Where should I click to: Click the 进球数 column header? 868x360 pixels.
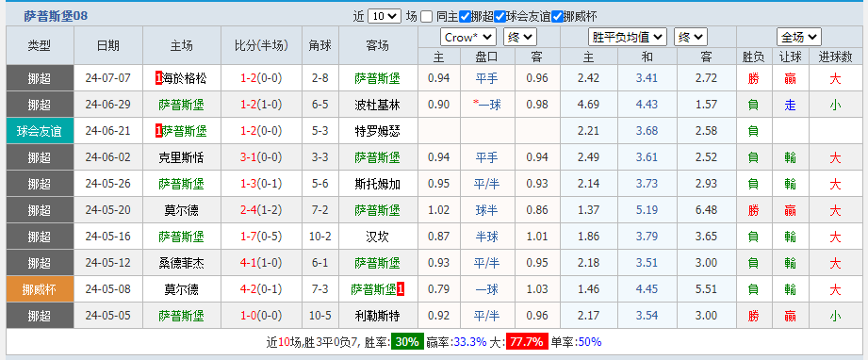click(x=835, y=57)
